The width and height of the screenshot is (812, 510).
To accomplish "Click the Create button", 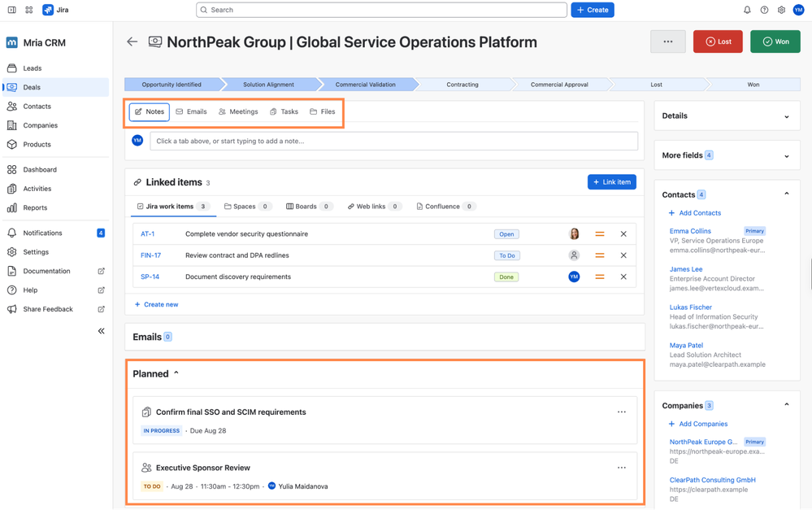I will [593, 10].
